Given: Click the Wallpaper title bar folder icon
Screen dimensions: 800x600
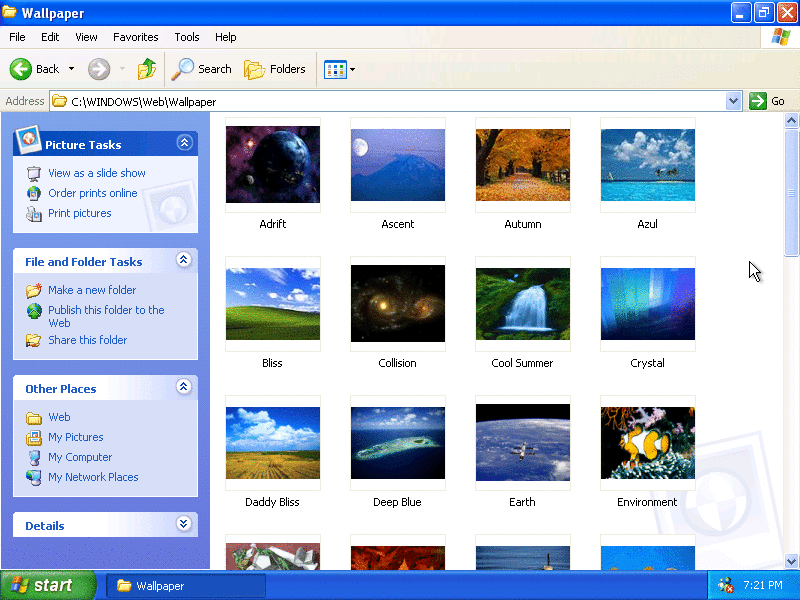Looking at the screenshot, I should click(x=9, y=12).
